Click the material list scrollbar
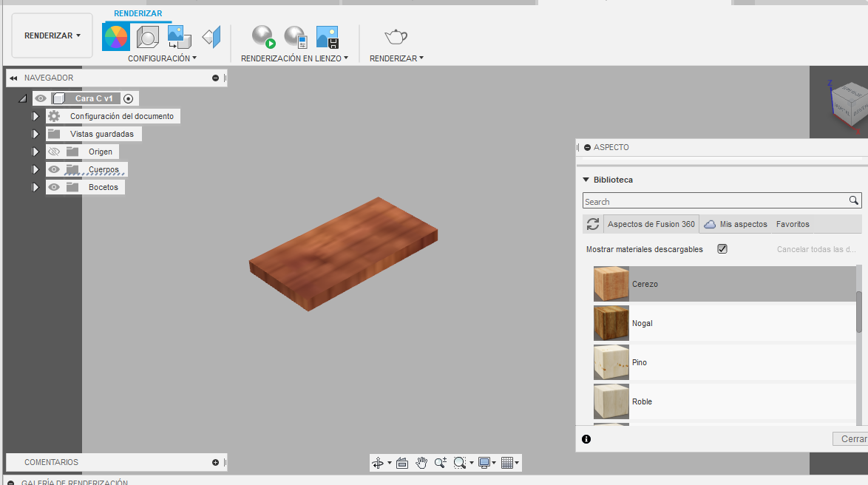Screen dimensions: 868x485 tap(859, 312)
